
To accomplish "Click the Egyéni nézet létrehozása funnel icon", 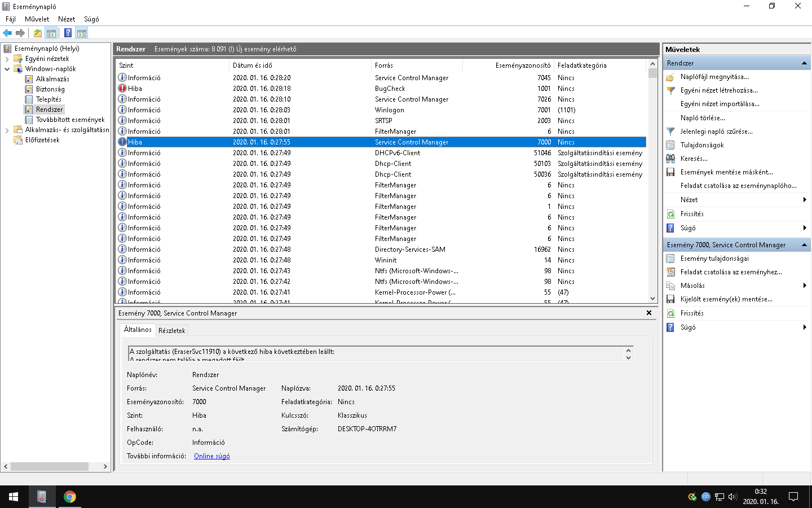I will pos(670,90).
